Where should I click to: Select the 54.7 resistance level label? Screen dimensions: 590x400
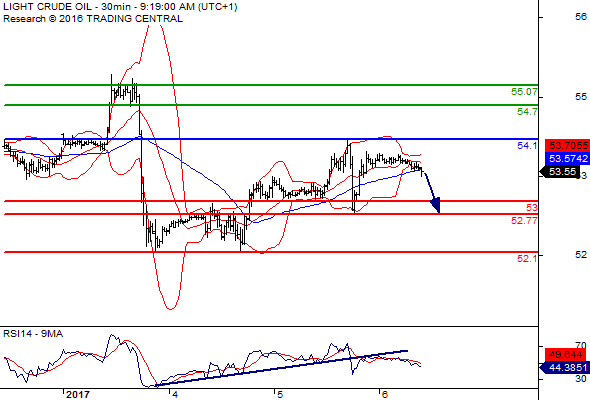point(527,111)
